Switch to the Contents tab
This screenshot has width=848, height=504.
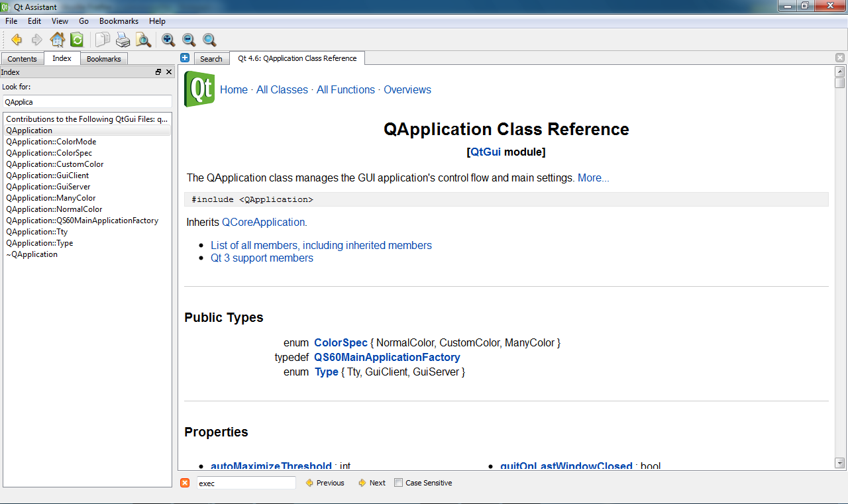23,59
